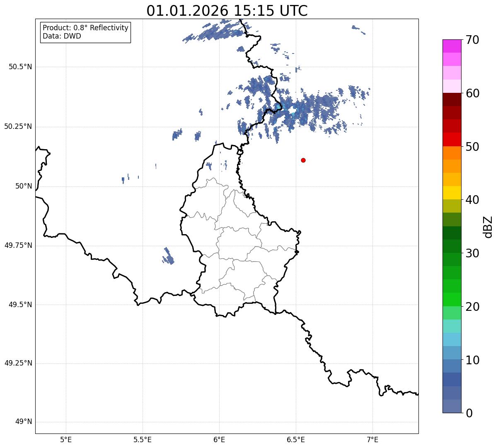This screenshot has height=448, width=498.
Task: Click the latitude label "50.5°N"
Action: [20, 67]
